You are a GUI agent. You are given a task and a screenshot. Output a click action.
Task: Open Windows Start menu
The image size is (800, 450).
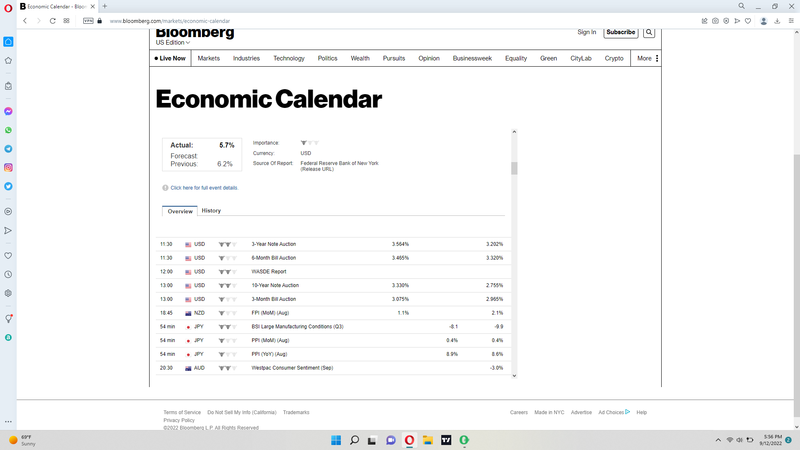(336, 440)
